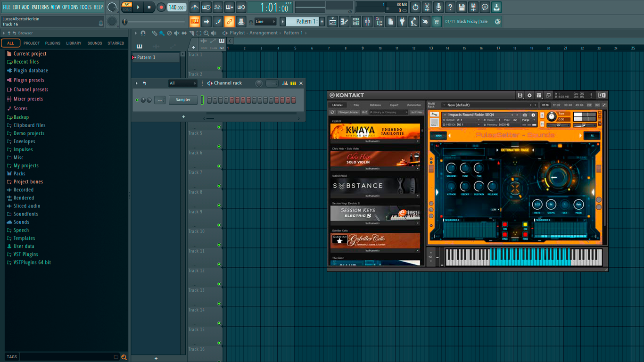Select Pattern 1 in the pattern list
This screenshot has width=644, height=362.
point(156,57)
